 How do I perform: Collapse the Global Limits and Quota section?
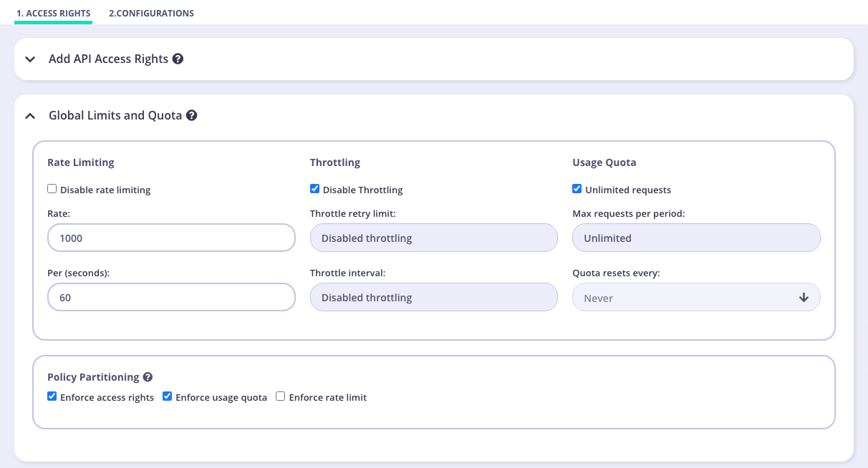click(30, 115)
